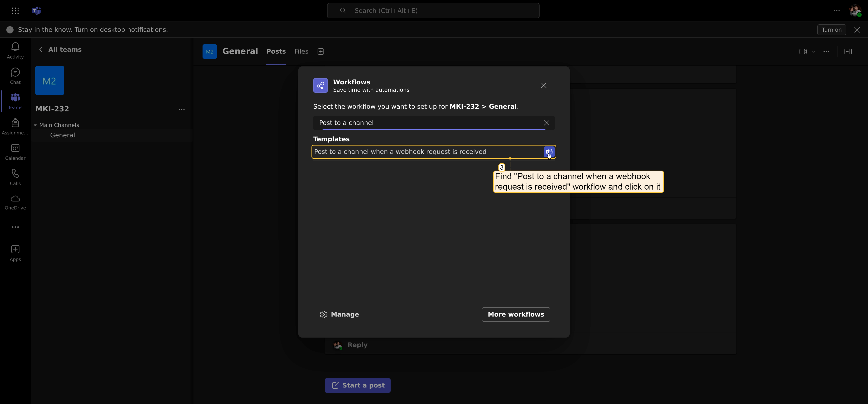Image resolution: width=868 pixels, height=404 pixels.
Task: Turn on desktop notifications
Action: click(x=831, y=30)
